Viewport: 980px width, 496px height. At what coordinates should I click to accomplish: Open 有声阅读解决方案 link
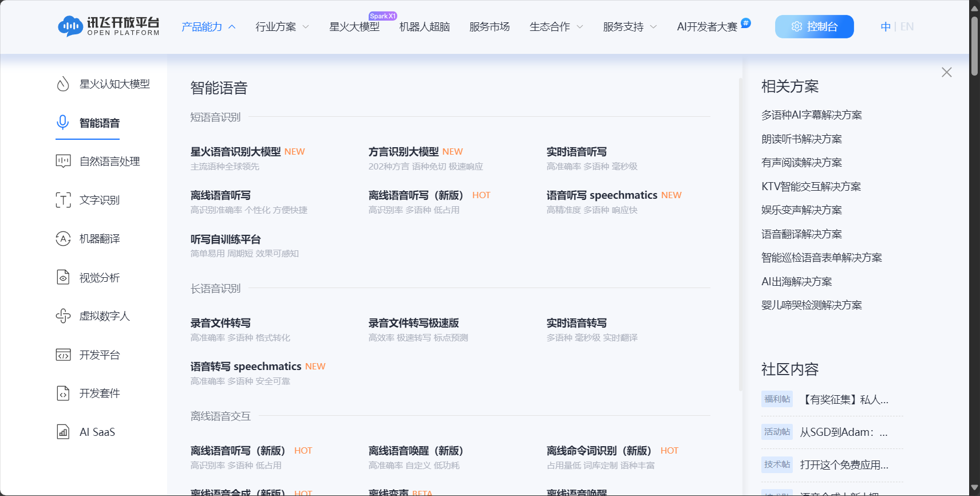[x=801, y=163]
